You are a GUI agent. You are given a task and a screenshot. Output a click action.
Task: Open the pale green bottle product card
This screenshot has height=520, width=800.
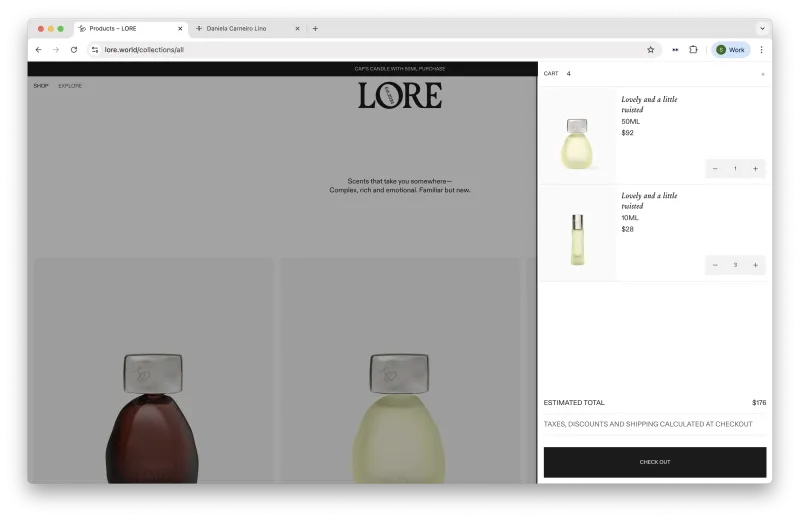399,371
